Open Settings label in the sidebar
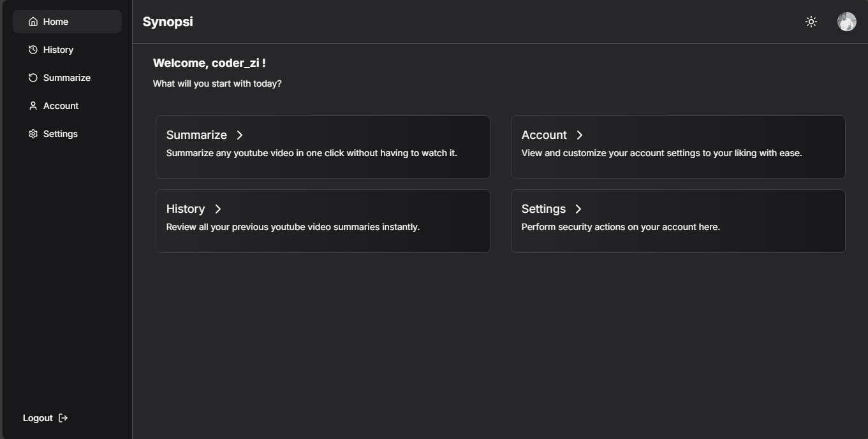Image resolution: width=868 pixels, height=439 pixels. point(61,134)
